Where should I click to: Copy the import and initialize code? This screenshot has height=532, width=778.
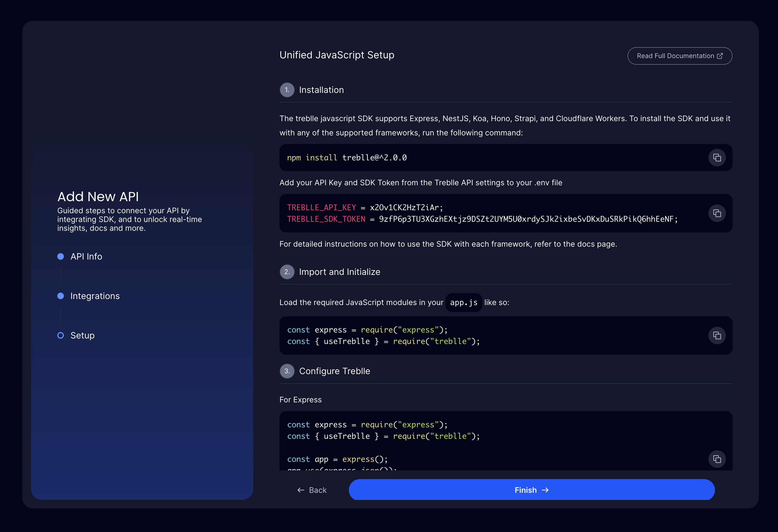pos(717,335)
